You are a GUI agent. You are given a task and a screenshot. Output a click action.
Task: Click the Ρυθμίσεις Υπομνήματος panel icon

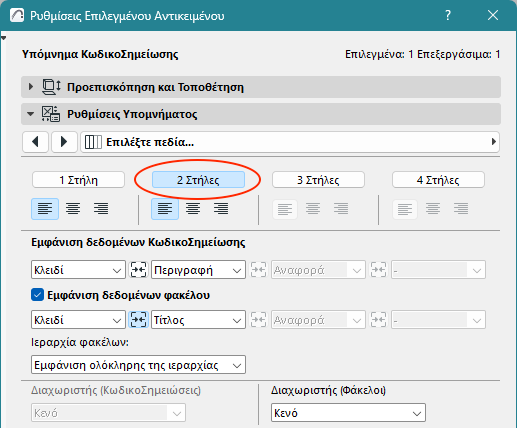click(51, 114)
